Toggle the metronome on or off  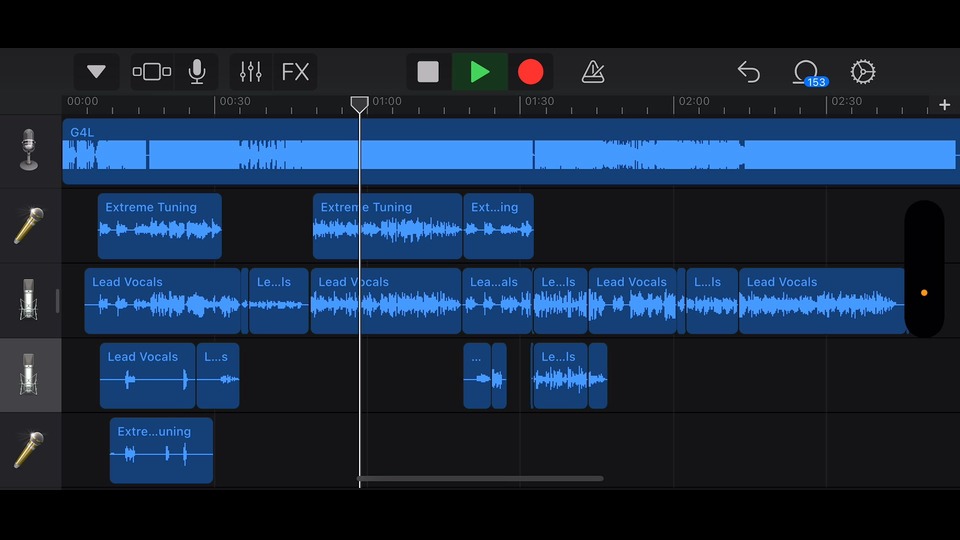point(593,72)
